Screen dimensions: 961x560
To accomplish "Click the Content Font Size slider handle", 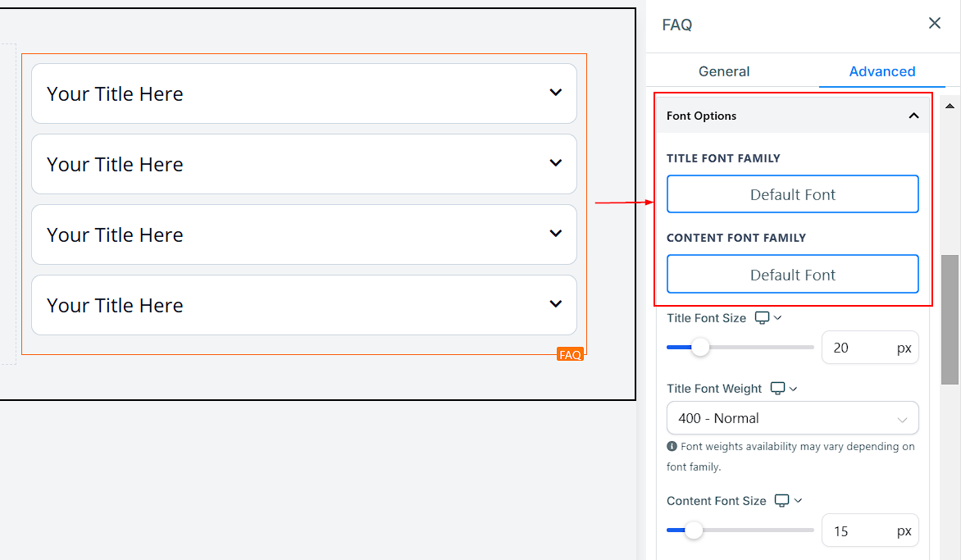I will (694, 530).
